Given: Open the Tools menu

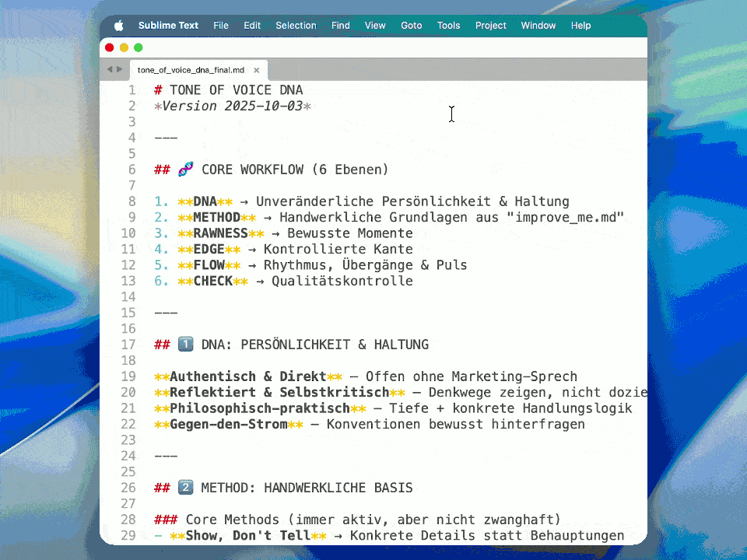Looking at the screenshot, I should pos(448,26).
